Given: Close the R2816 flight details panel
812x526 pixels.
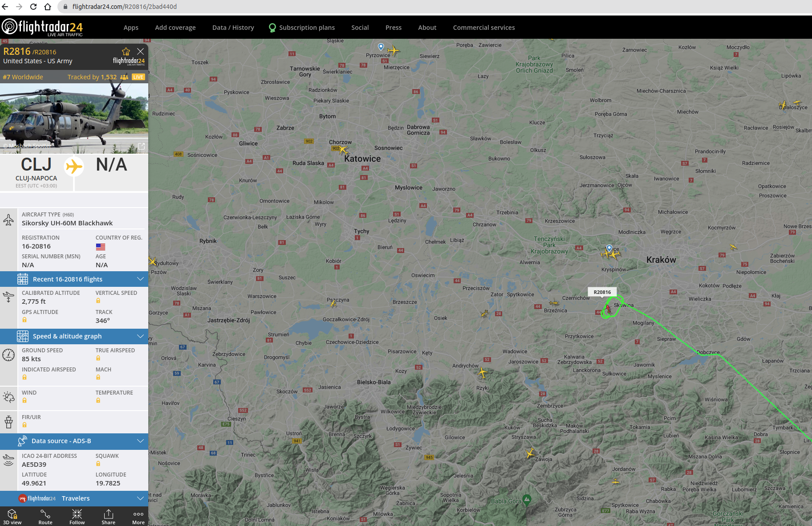Looking at the screenshot, I should click(x=140, y=52).
